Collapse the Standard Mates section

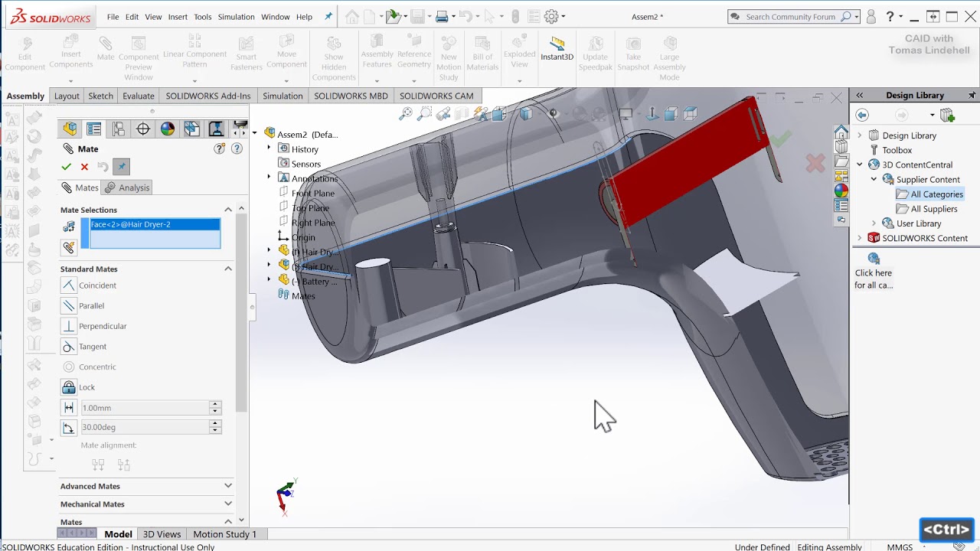(228, 269)
